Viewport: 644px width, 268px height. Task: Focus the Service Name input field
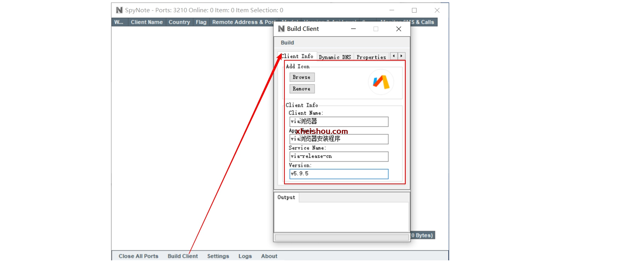click(x=339, y=156)
